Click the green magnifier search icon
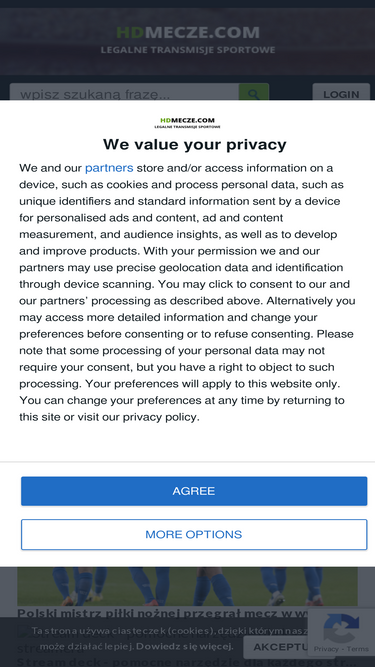 [254, 92]
